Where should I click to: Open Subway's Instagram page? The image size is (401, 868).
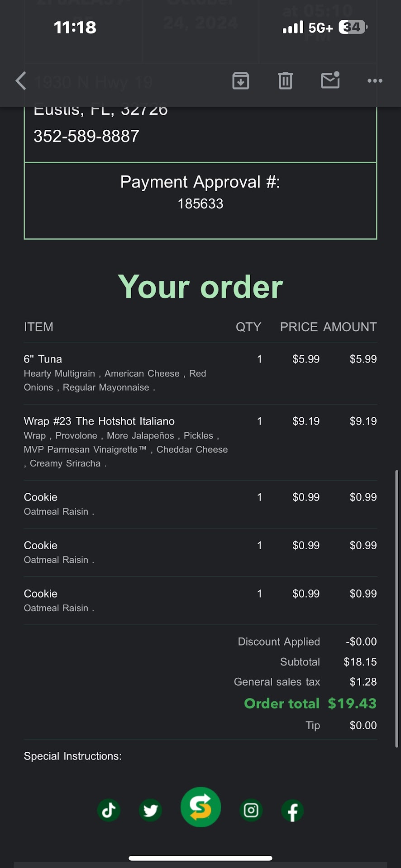251,810
